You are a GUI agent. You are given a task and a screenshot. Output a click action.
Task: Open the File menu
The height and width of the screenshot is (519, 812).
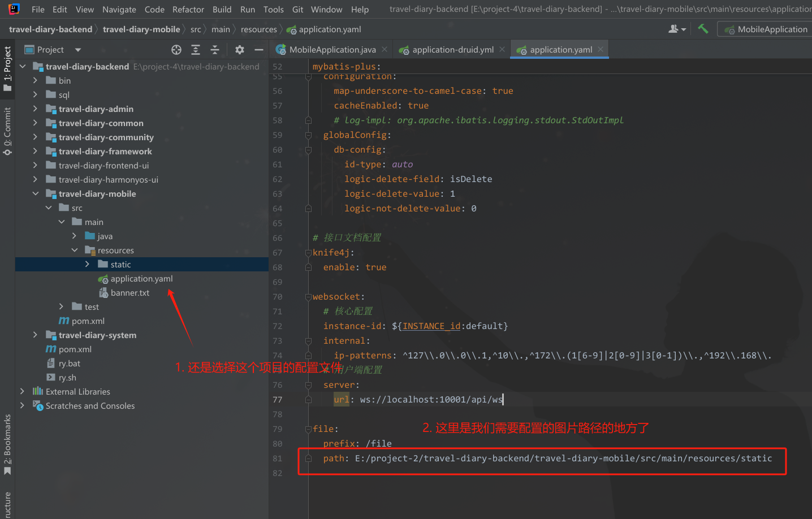38,10
